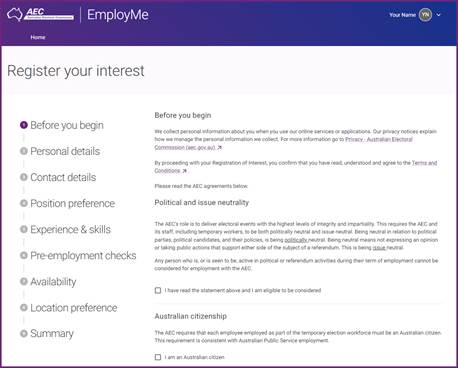Expand the Your Name account dropdown arrow

[x=439, y=15]
